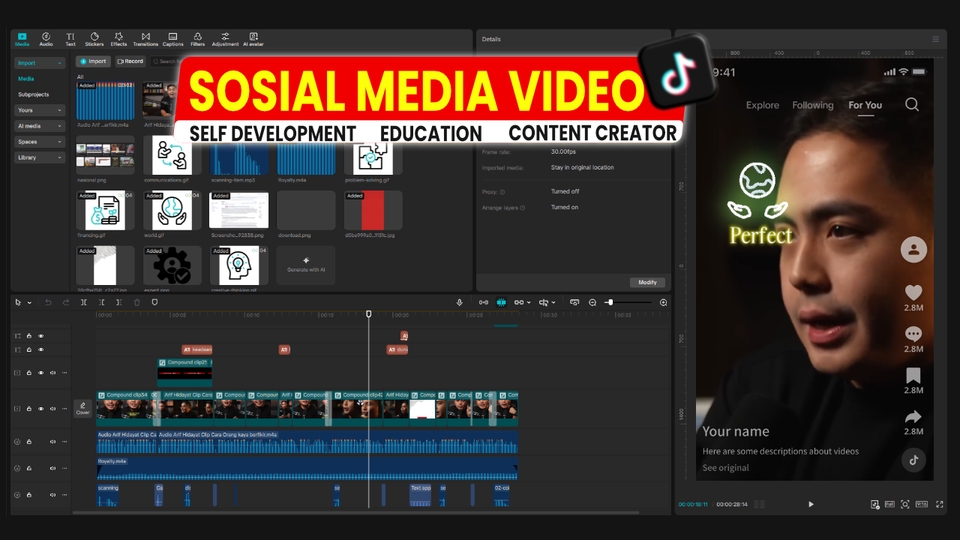
Task: Open the preview panel hamburger menu
Action: (936, 39)
